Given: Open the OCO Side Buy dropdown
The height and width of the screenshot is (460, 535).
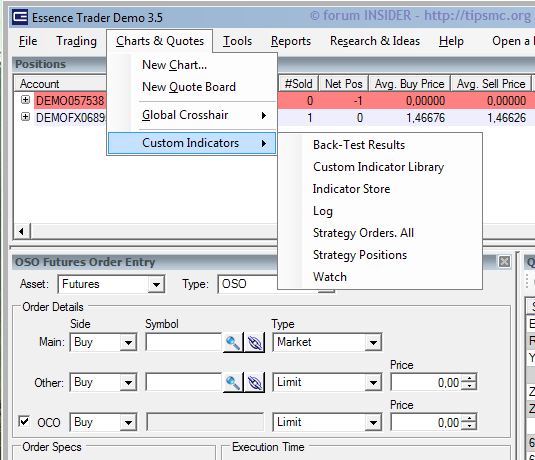Looking at the screenshot, I should point(128,422).
